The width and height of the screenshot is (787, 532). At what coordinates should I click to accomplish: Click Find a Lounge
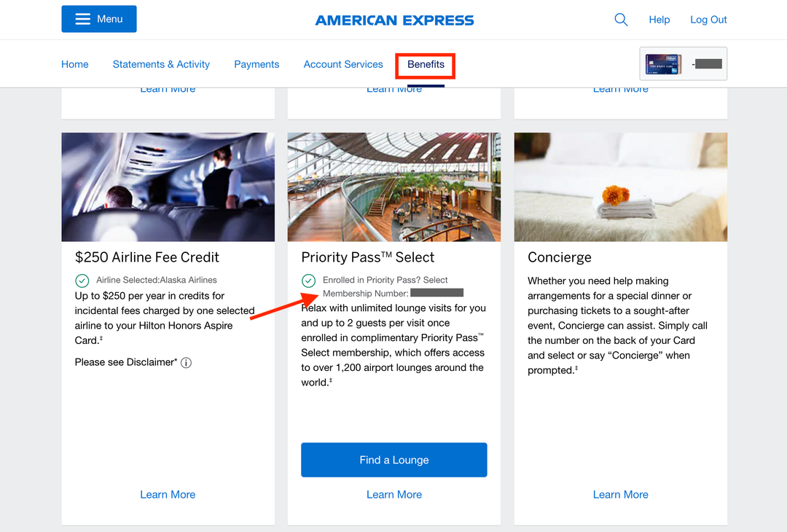click(x=393, y=460)
